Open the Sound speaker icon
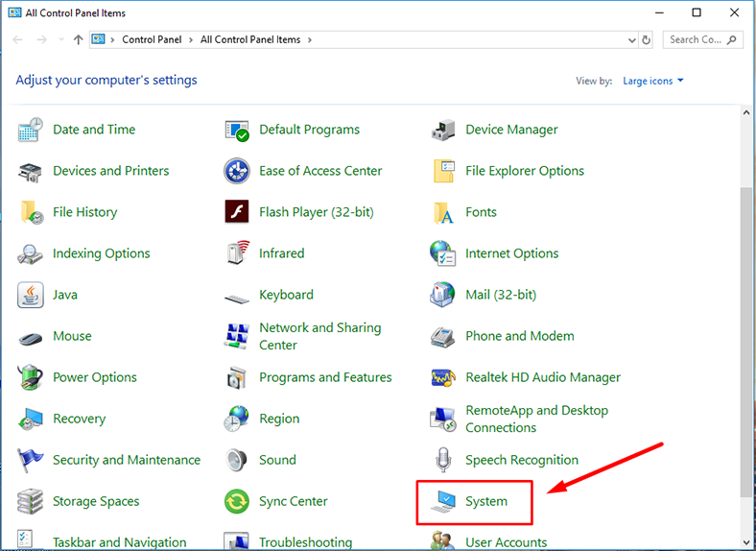The image size is (756, 551). (x=237, y=461)
